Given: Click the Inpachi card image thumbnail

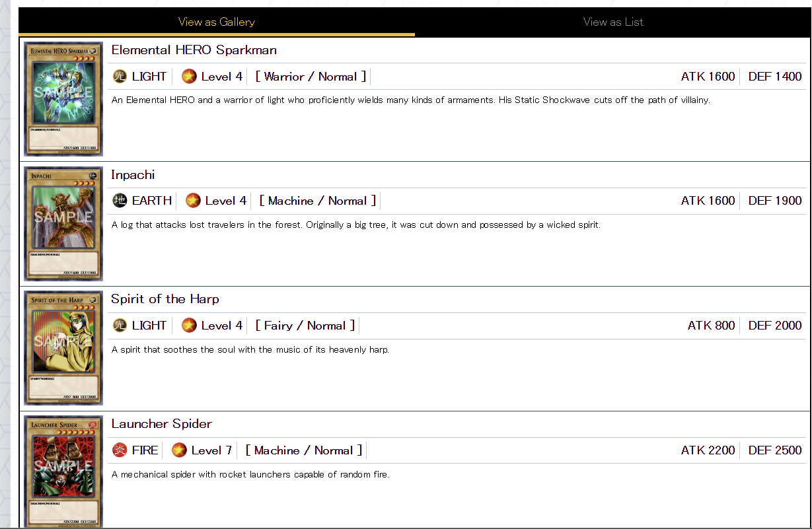Looking at the screenshot, I should [x=63, y=224].
